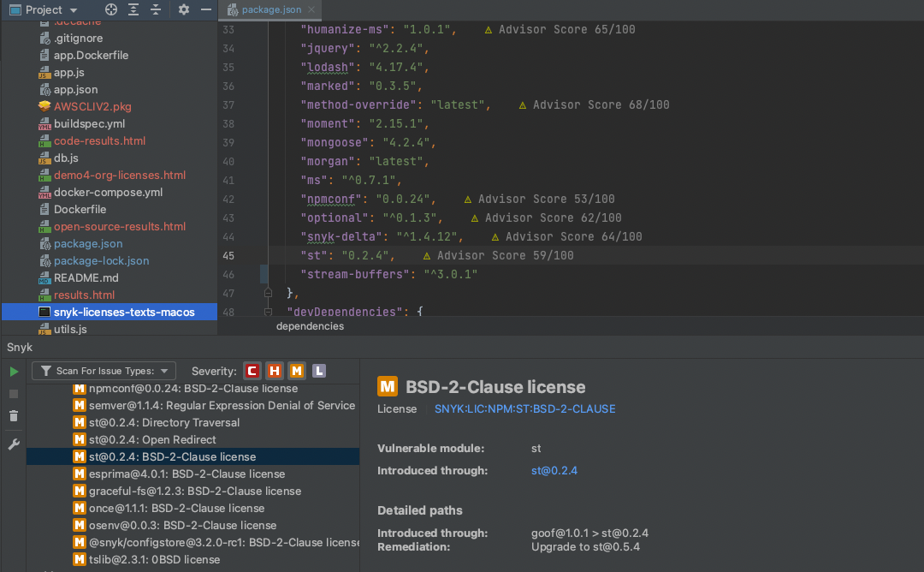Open .gitignore in project tree
The height and width of the screenshot is (572, 924).
78,39
